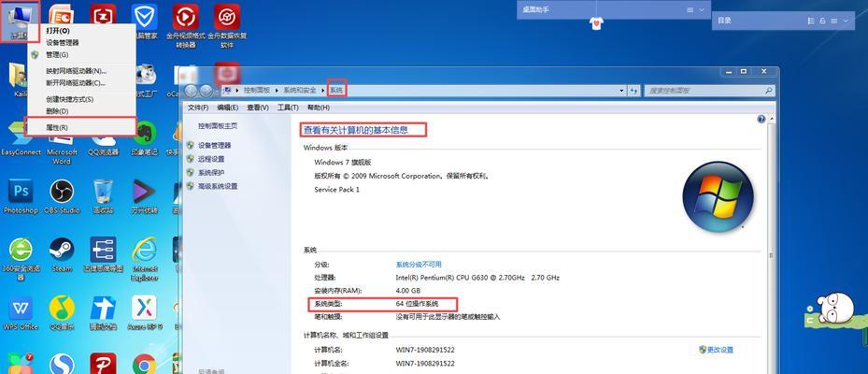Image resolution: width=868 pixels, height=374 pixels.
Task: Open the 金舟视频格式转换器 desktop icon
Action: point(185,25)
